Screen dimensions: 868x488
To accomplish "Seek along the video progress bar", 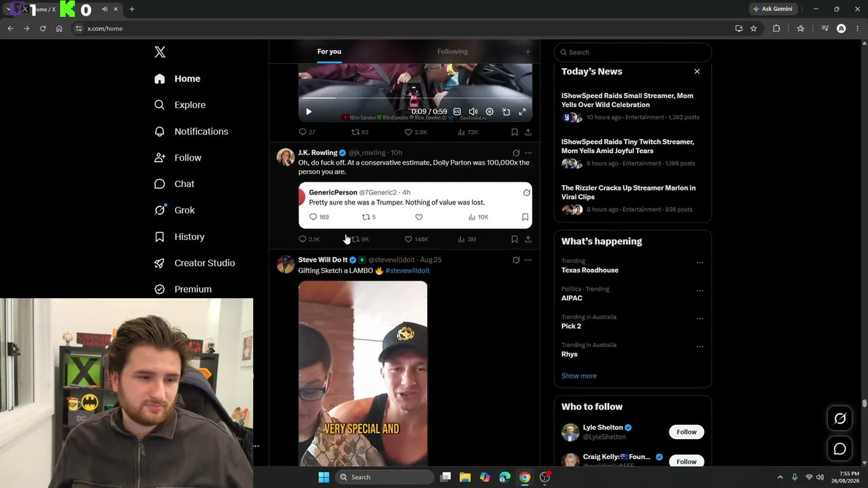I will 415,98.
